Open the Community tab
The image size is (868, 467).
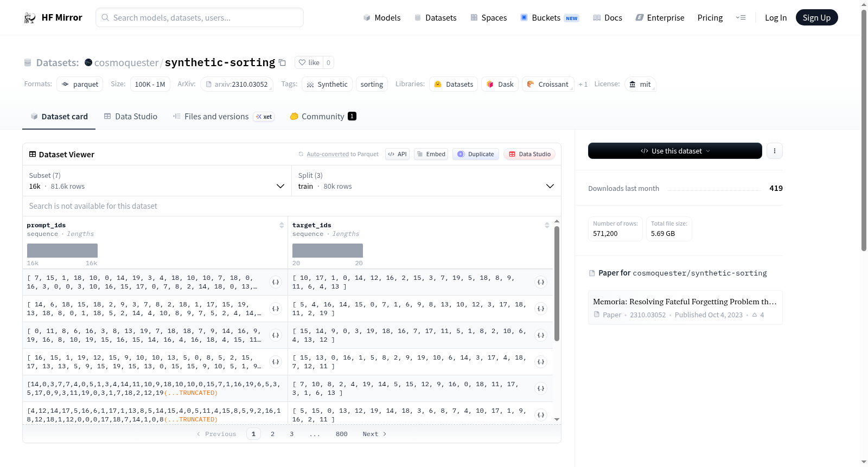323,117
